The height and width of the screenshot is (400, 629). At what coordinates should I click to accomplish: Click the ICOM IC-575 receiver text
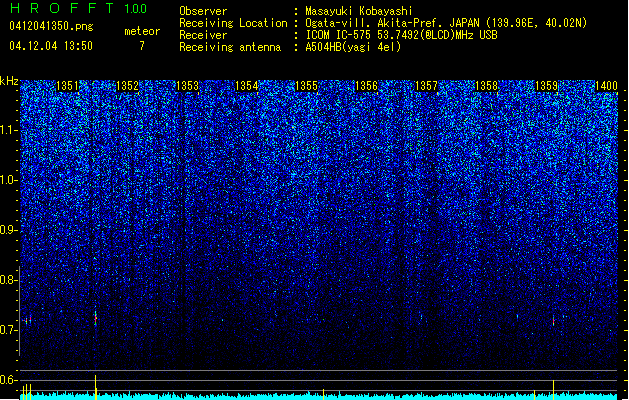[401, 35]
